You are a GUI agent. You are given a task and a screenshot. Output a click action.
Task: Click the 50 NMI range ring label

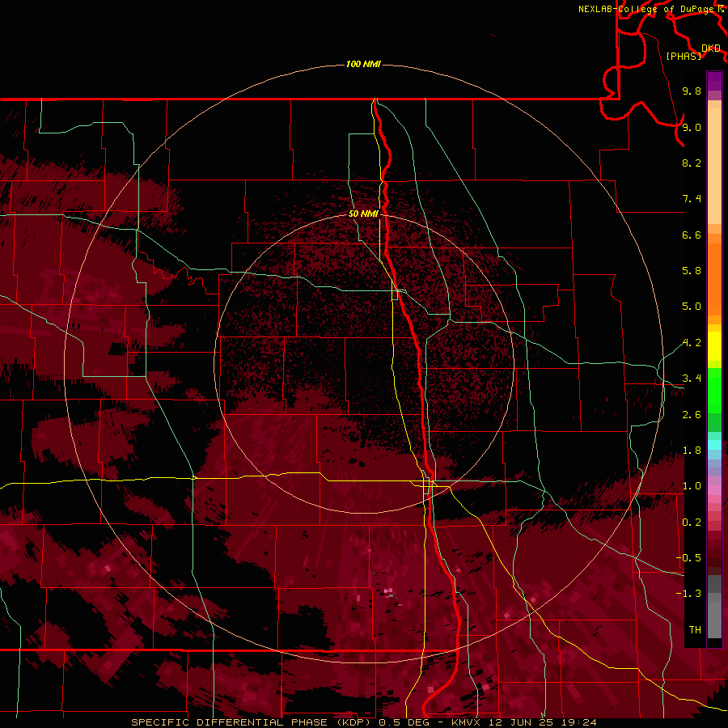(363, 214)
